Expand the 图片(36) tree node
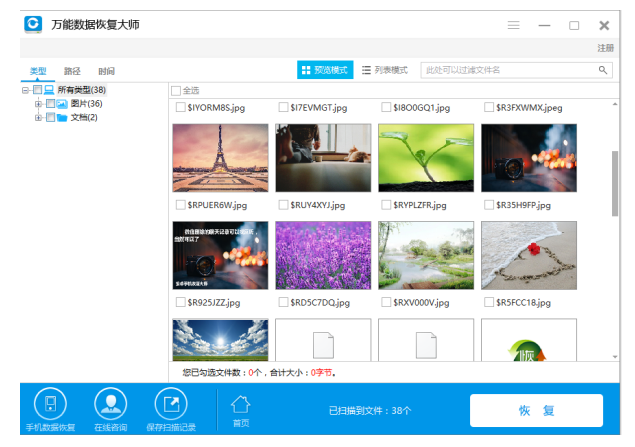 [x=38, y=104]
